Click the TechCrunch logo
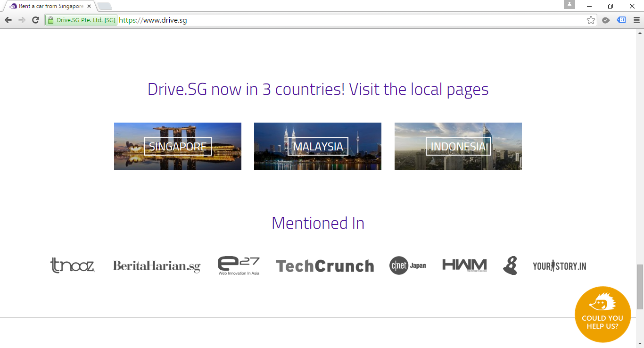Screen dimensions: 644x348 click(325, 266)
